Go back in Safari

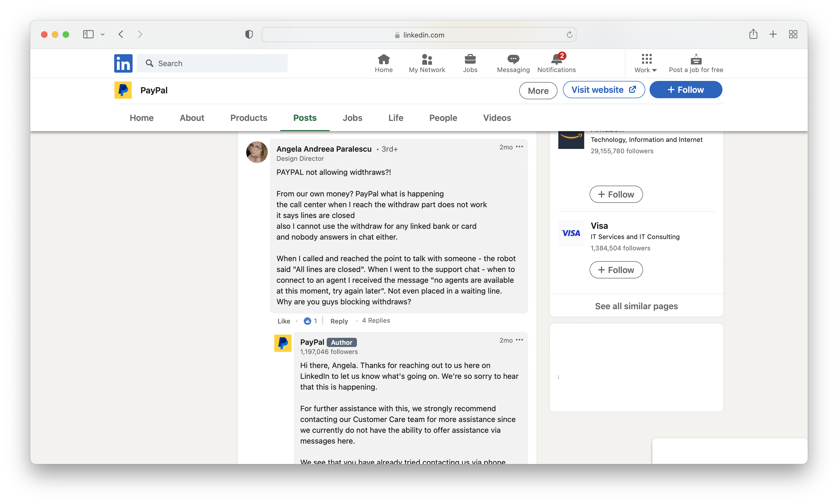click(121, 34)
